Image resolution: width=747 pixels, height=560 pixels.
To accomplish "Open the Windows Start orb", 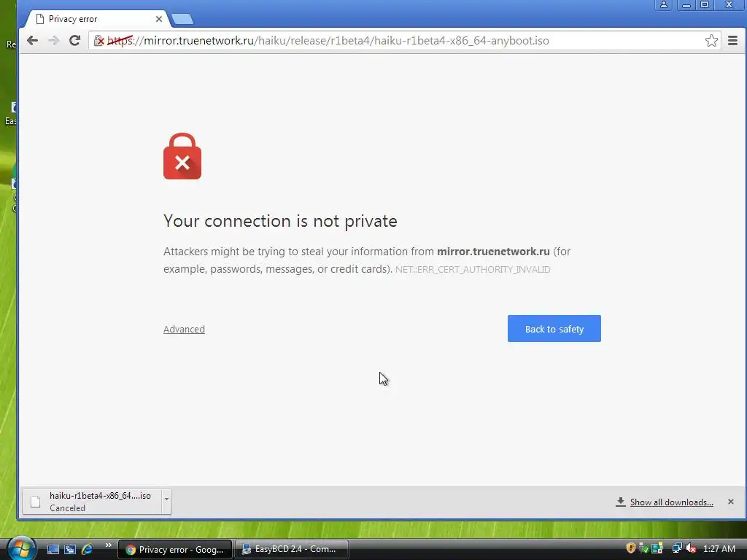I will (x=20, y=548).
